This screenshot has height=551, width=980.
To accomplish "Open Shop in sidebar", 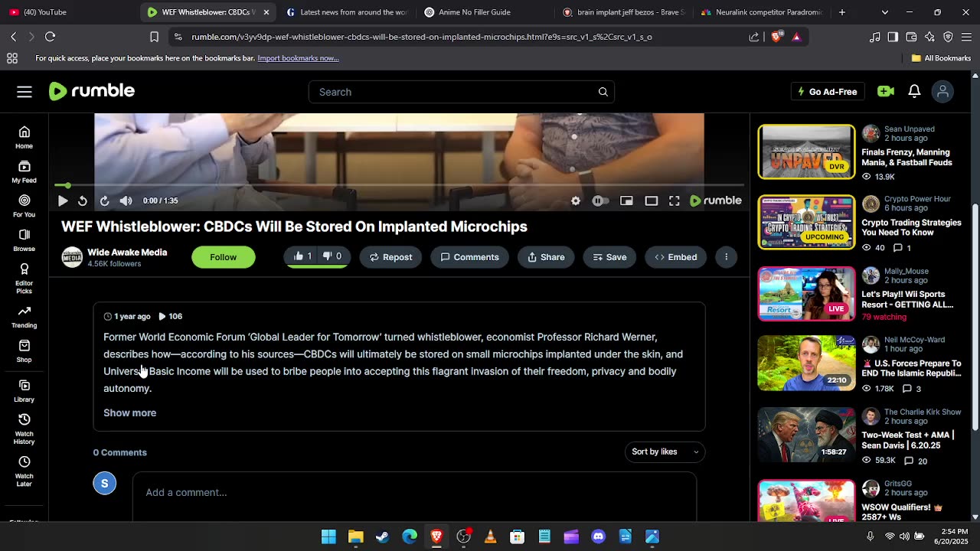I will [x=24, y=351].
